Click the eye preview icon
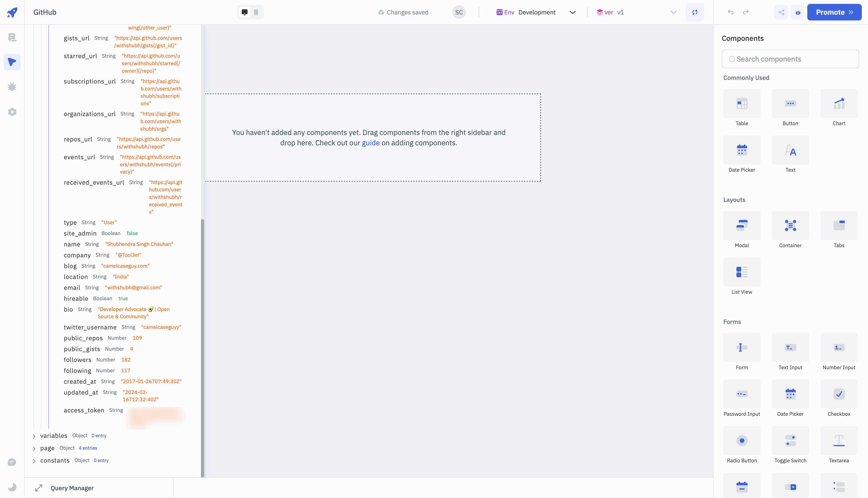The width and height of the screenshot is (868, 498). 798,12
